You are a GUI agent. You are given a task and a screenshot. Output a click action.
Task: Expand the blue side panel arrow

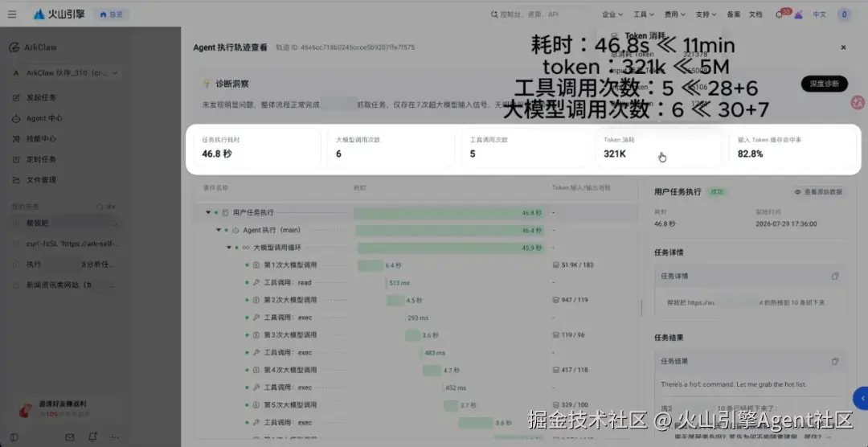861,398
